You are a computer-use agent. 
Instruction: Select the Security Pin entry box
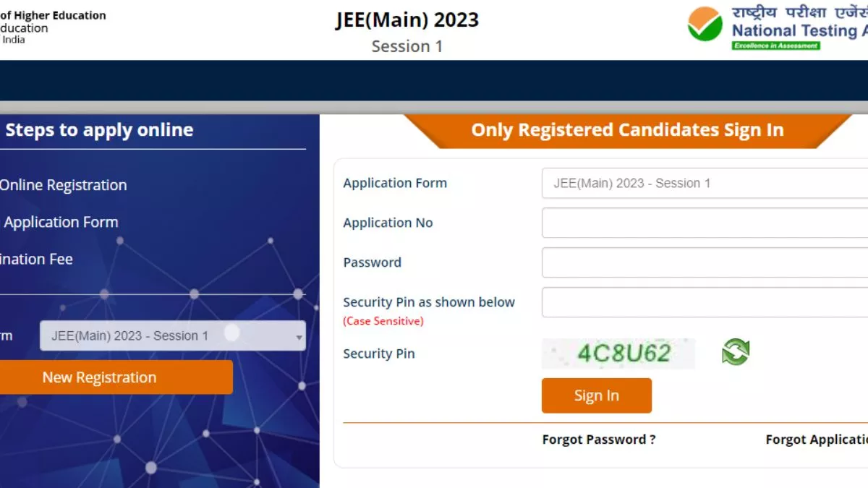(705, 302)
